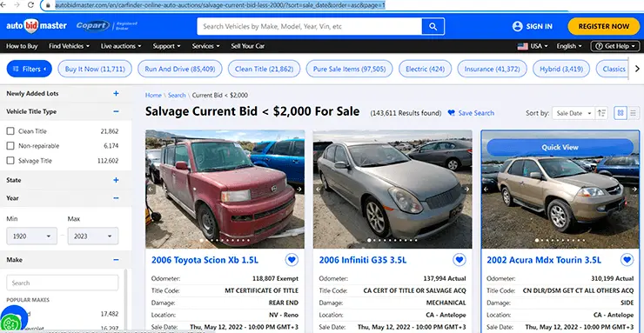Click the Filters button

[x=30, y=69]
